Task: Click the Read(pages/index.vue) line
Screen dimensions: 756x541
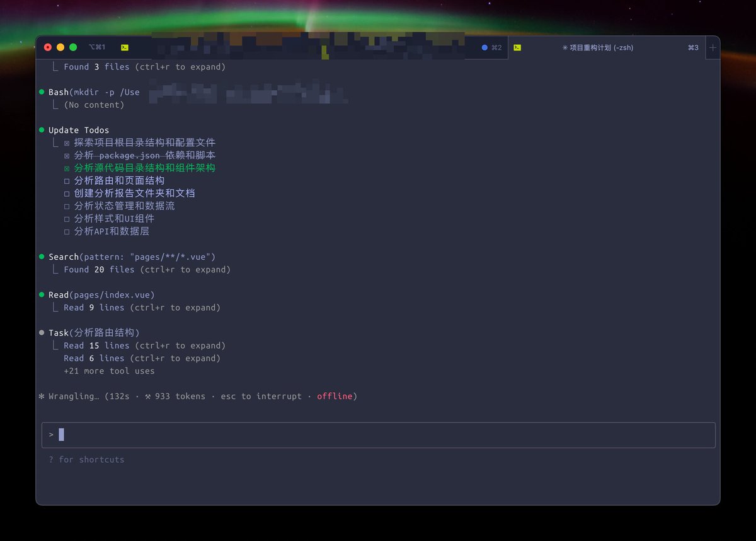Action: click(101, 295)
